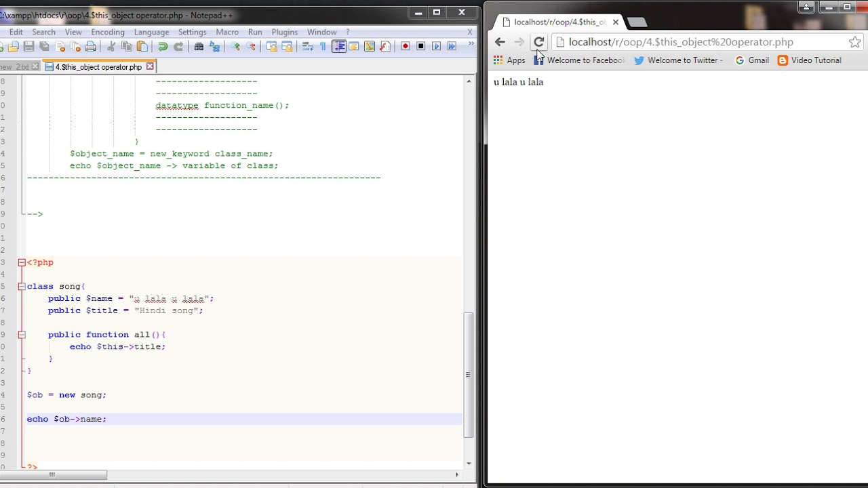Image resolution: width=868 pixels, height=488 pixels.
Task: Open the Edit menu in Notepad++
Action: point(16,32)
